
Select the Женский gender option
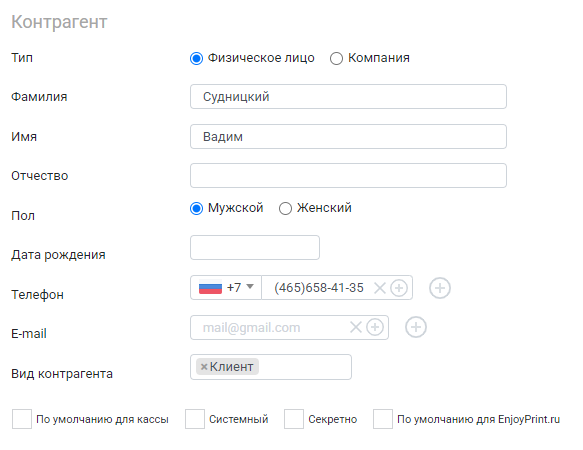(285, 208)
